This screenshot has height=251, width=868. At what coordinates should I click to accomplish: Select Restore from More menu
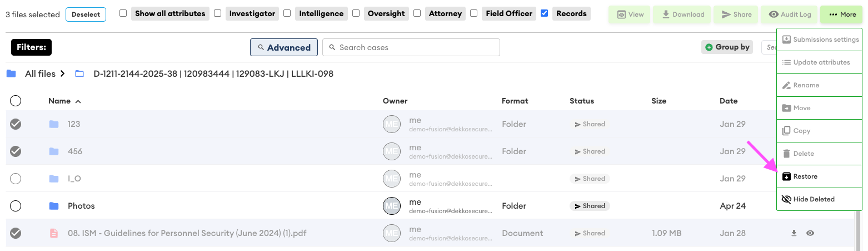819,176
